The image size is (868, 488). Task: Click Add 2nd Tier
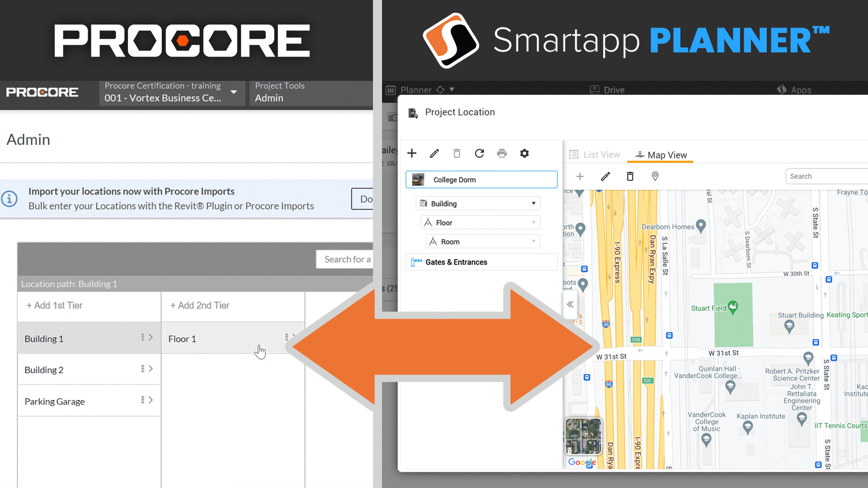pos(200,305)
